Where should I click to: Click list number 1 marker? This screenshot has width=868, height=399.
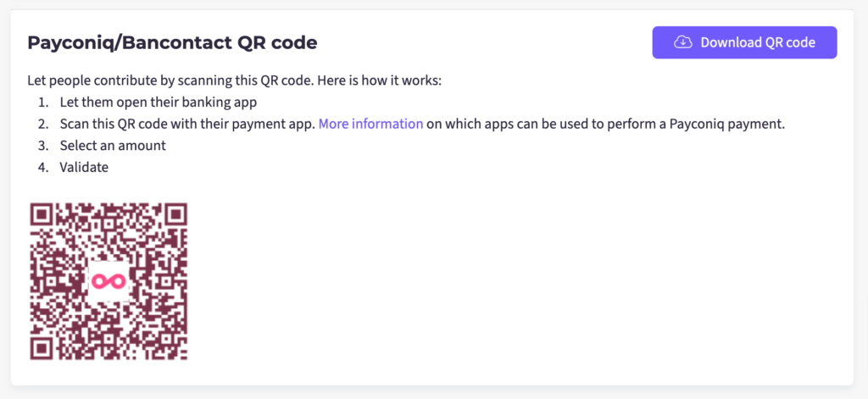pyautogui.click(x=43, y=103)
